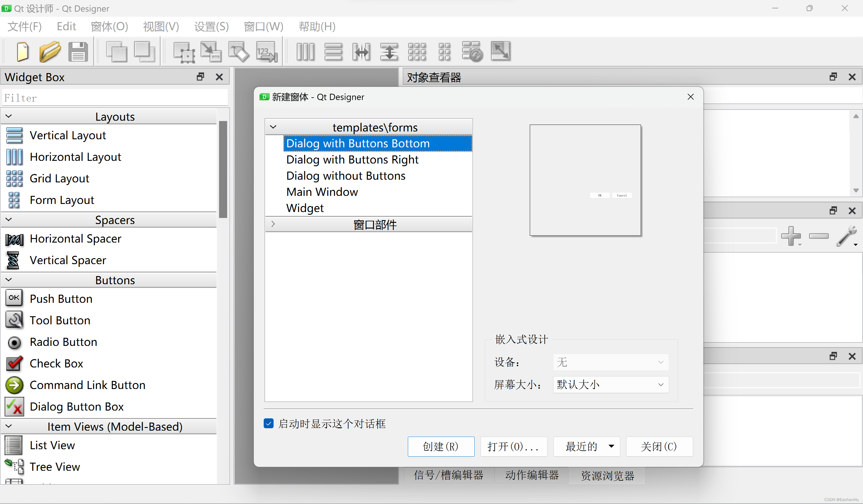Collapse the templates\forms tree group
The width and height of the screenshot is (863, 504).
(x=273, y=127)
